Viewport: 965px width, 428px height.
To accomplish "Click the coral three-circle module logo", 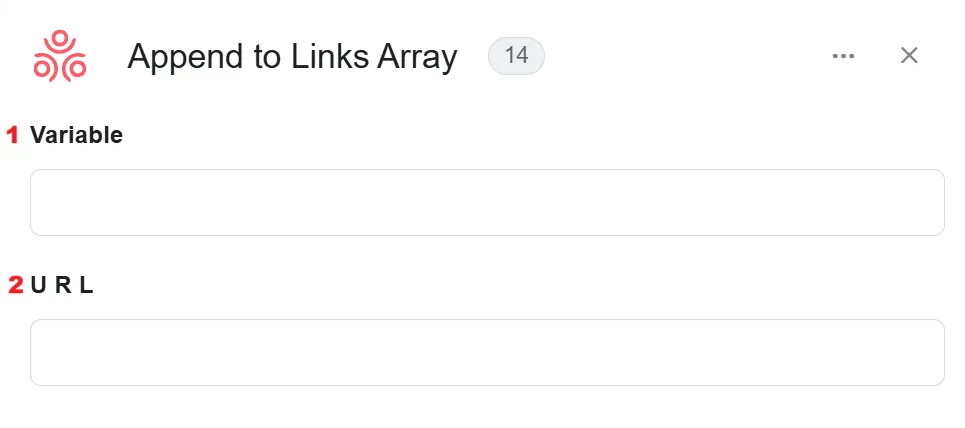I will tap(60, 56).
